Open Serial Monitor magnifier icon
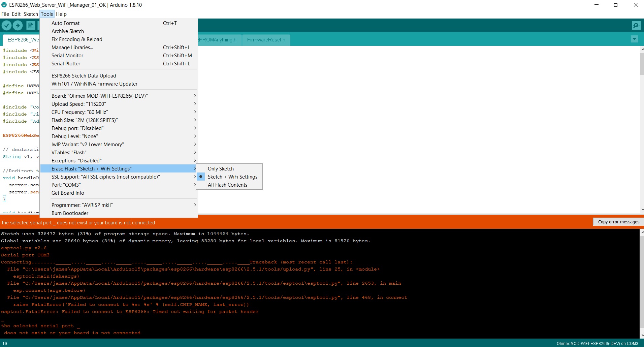 (x=636, y=26)
